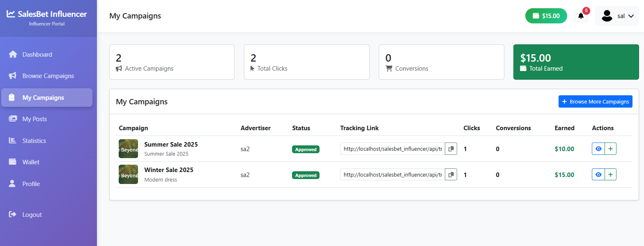Click the My Campaigns page title in header

tap(135, 16)
